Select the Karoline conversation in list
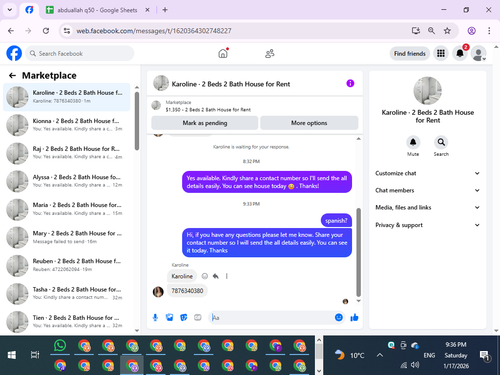 point(67,97)
